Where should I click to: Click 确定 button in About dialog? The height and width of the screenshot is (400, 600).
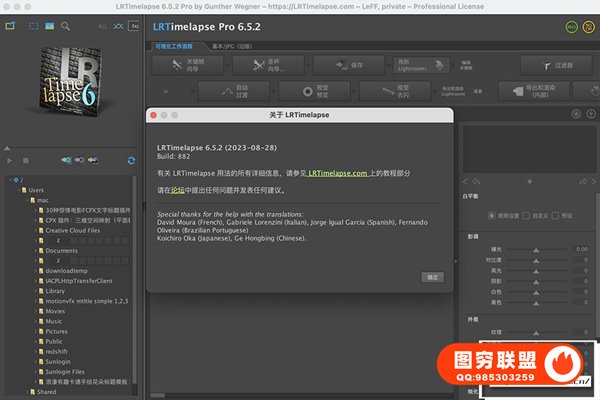point(432,276)
